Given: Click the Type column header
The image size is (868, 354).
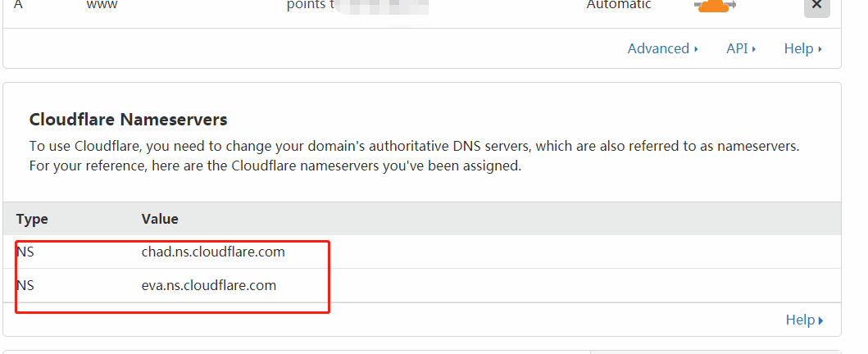Looking at the screenshot, I should [x=32, y=219].
